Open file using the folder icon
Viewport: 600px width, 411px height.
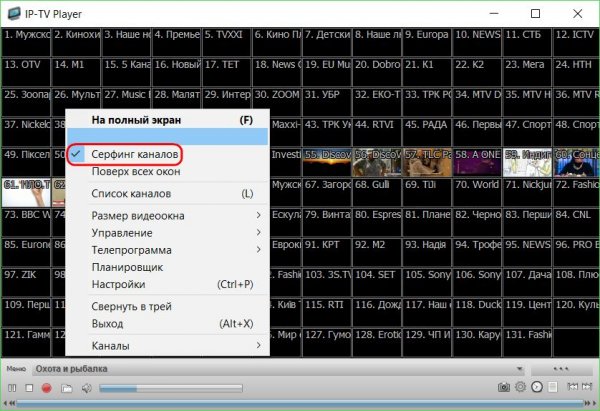tap(66, 387)
